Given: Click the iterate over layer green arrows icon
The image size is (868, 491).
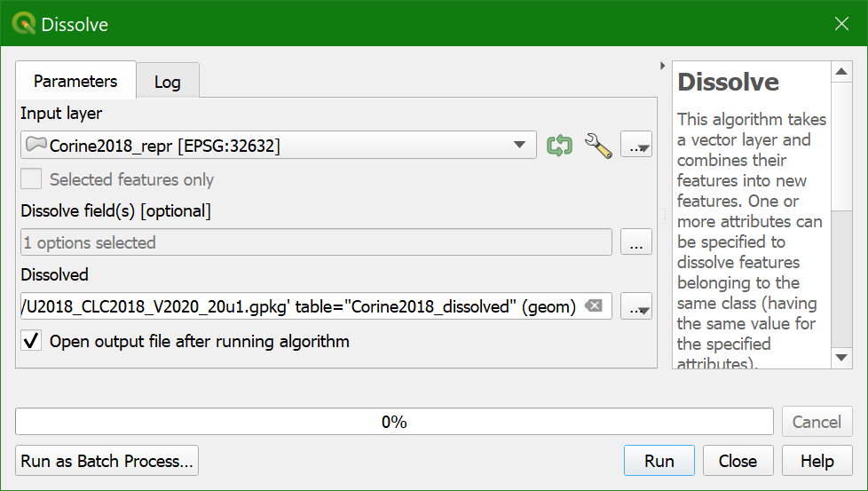Looking at the screenshot, I should click(x=559, y=146).
